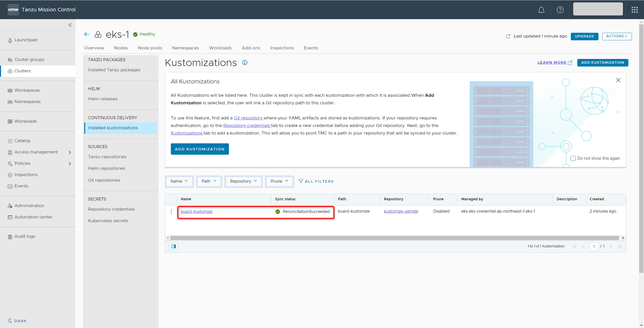Toggle column visibility panel icon
Image resolution: width=644 pixels, height=328 pixels.
174,246
